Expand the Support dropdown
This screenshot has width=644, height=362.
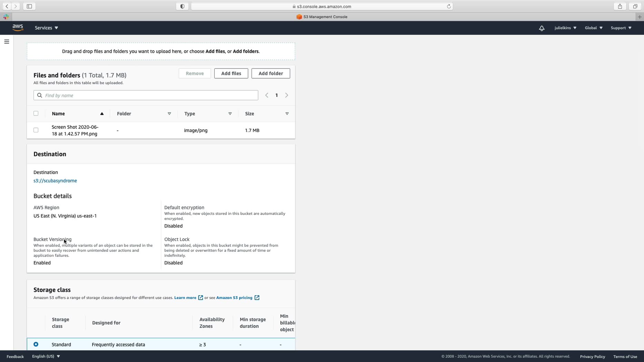(621, 28)
